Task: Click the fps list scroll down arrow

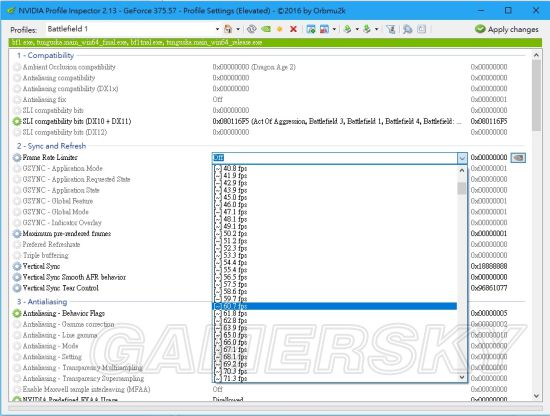Action: tap(462, 377)
